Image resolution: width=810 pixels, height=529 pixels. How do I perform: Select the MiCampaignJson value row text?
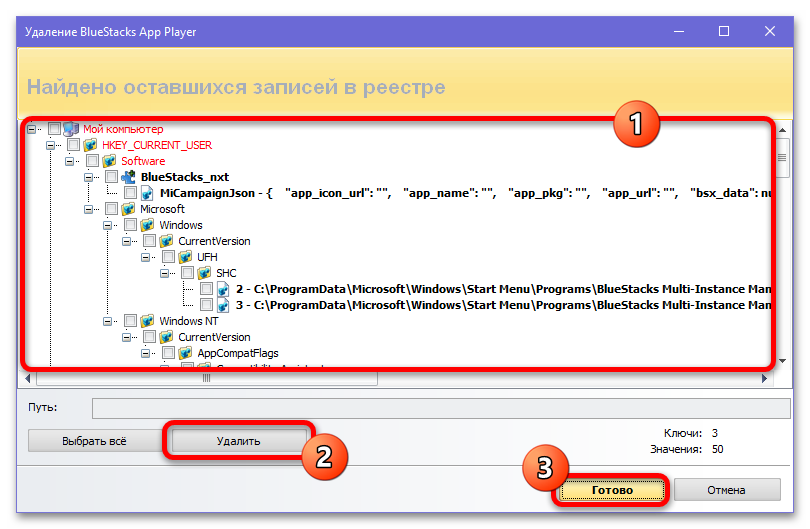click(465, 193)
